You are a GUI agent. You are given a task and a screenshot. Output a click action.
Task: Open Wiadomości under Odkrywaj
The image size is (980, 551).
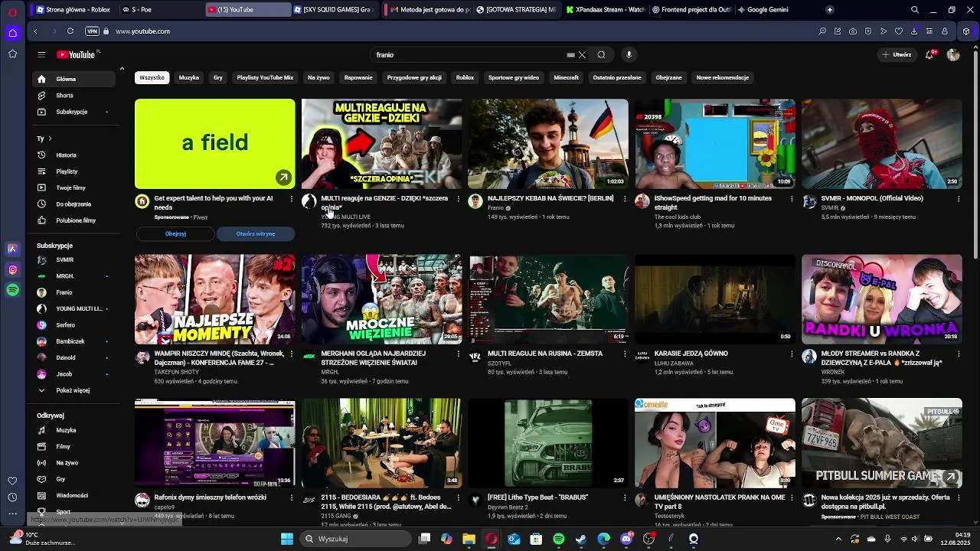73,495
